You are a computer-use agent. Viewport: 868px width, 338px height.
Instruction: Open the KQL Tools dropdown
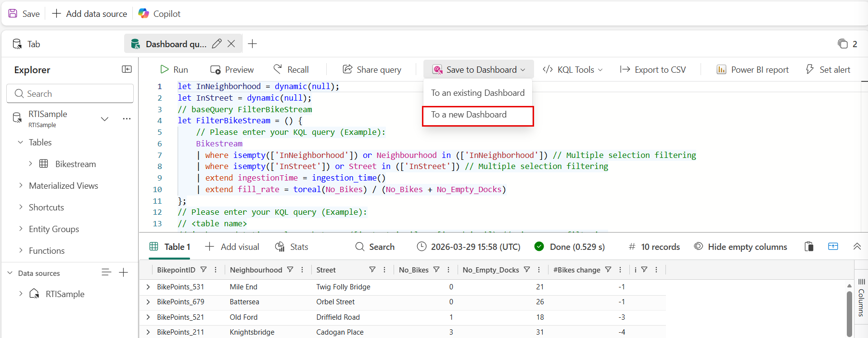(x=573, y=70)
